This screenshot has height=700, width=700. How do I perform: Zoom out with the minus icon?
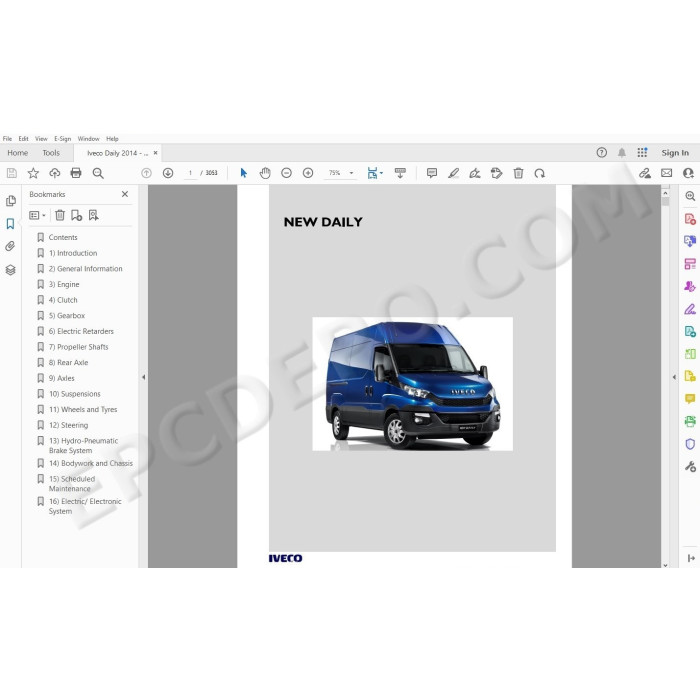pyautogui.click(x=286, y=173)
